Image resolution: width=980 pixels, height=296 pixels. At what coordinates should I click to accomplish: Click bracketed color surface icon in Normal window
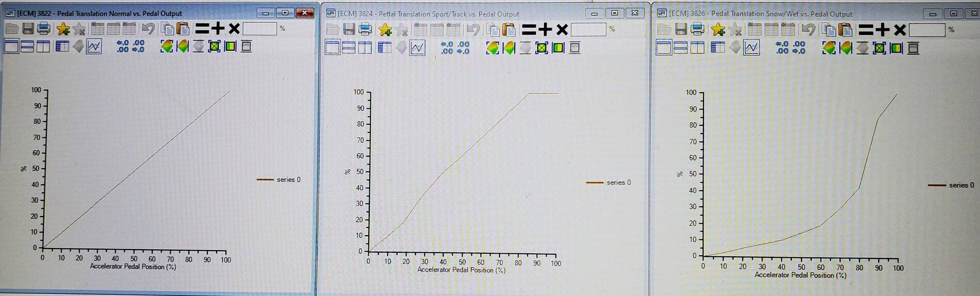[167, 47]
